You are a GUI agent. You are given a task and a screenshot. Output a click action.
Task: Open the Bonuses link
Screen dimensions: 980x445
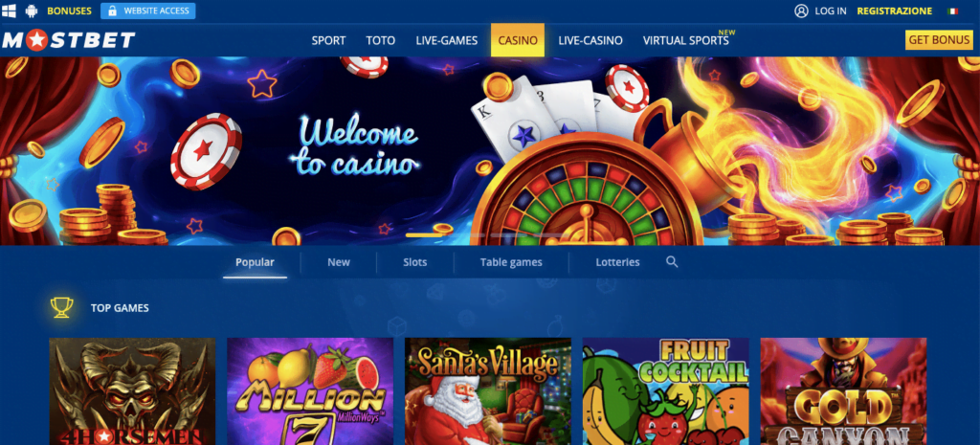point(69,11)
